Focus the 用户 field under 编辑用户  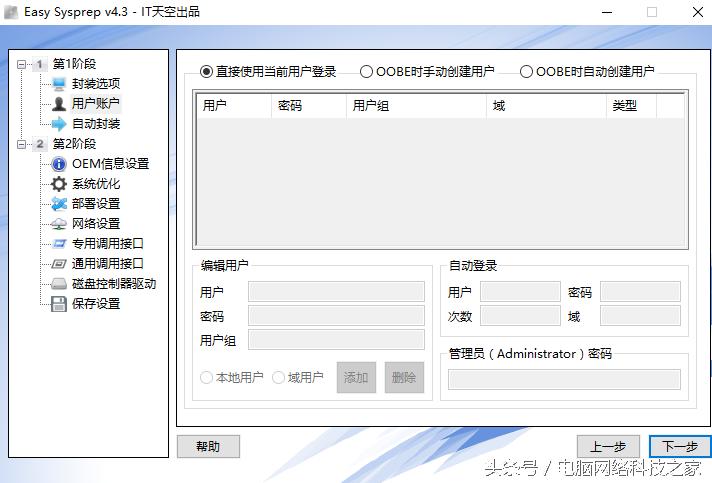pos(336,291)
